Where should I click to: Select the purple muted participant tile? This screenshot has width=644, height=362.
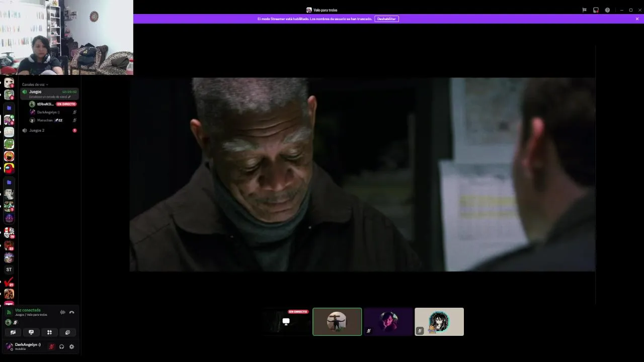tap(388, 322)
